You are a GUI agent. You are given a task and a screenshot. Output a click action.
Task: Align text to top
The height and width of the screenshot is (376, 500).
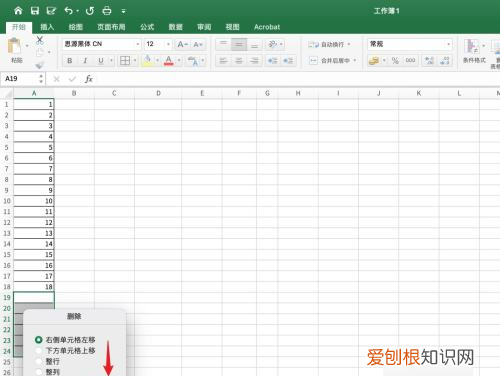[x=223, y=44]
